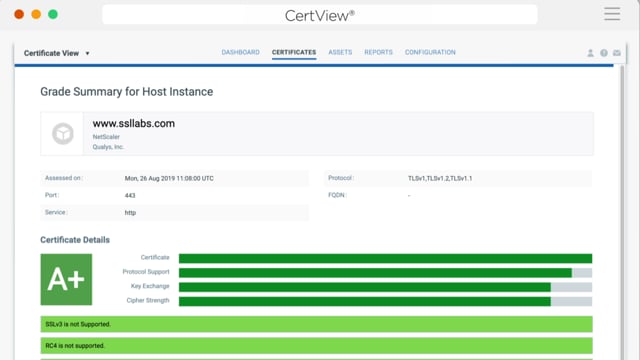Go to the Reports tab
The image size is (640, 360).
tap(378, 52)
